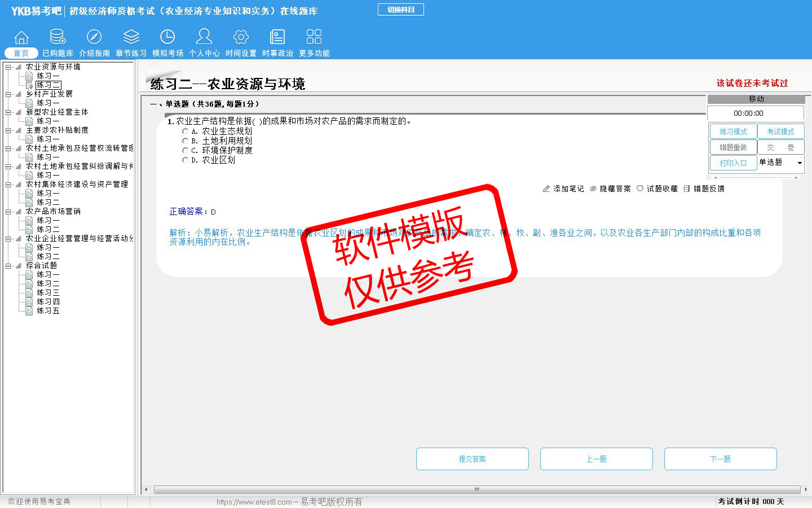The width and height of the screenshot is (812, 508).
Task: Click the 提交答案 button
Action: [472, 459]
